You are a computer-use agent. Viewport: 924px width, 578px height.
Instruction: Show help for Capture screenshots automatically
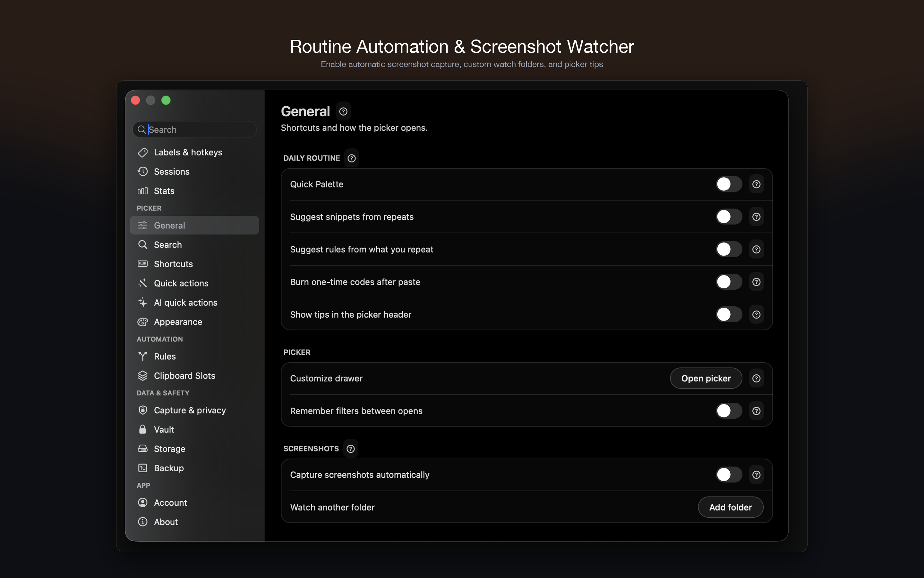coord(756,475)
